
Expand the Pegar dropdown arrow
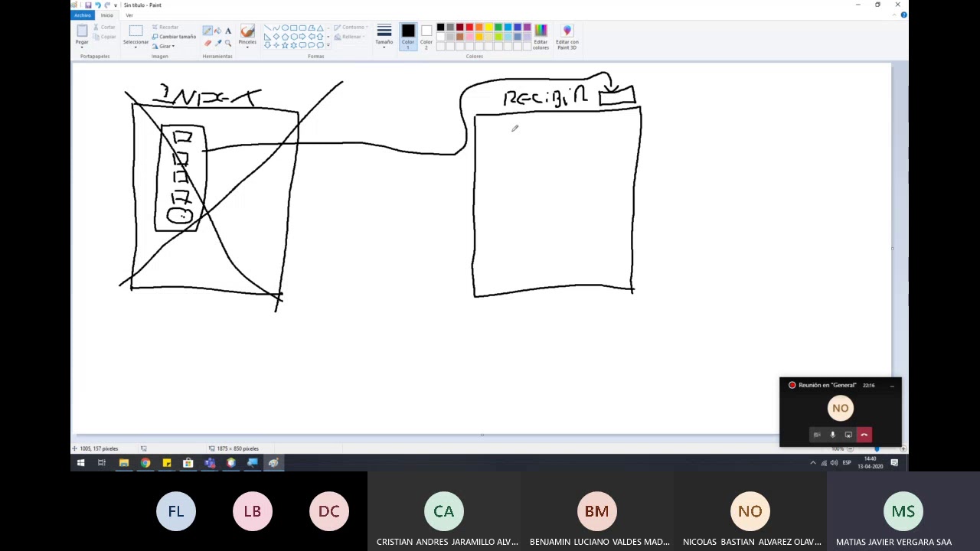[x=82, y=47]
